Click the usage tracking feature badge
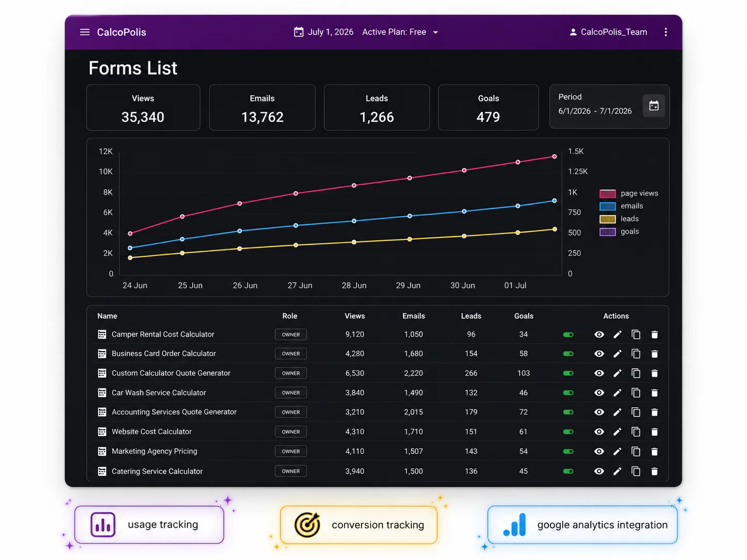Viewport: 747px width, 560px height. click(149, 525)
